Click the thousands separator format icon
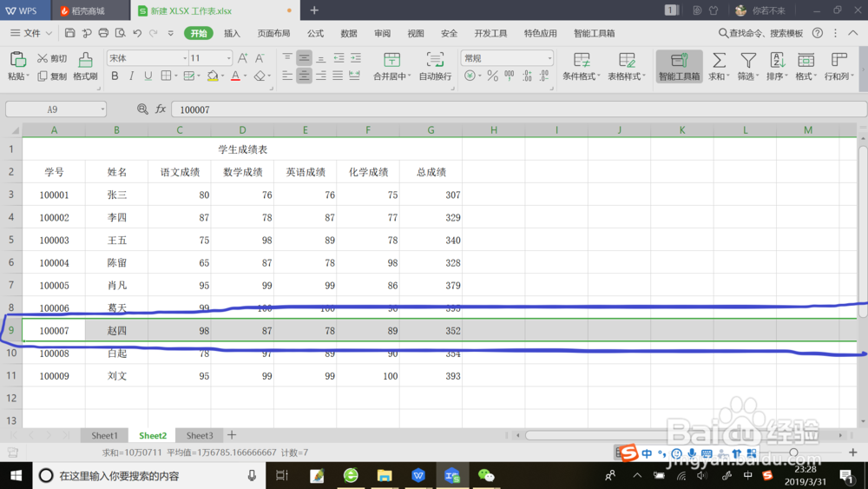This screenshot has height=489, width=868. point(510,76)
